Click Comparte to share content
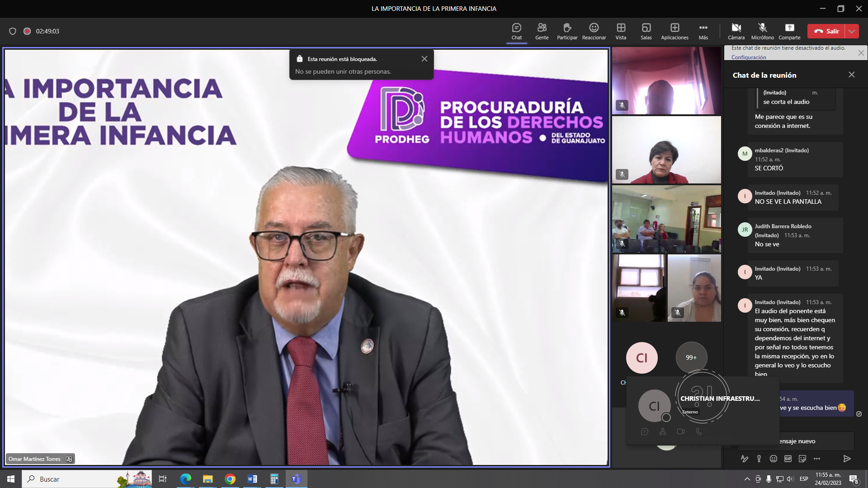The image size is (868, 488). (x=789, y=31)
